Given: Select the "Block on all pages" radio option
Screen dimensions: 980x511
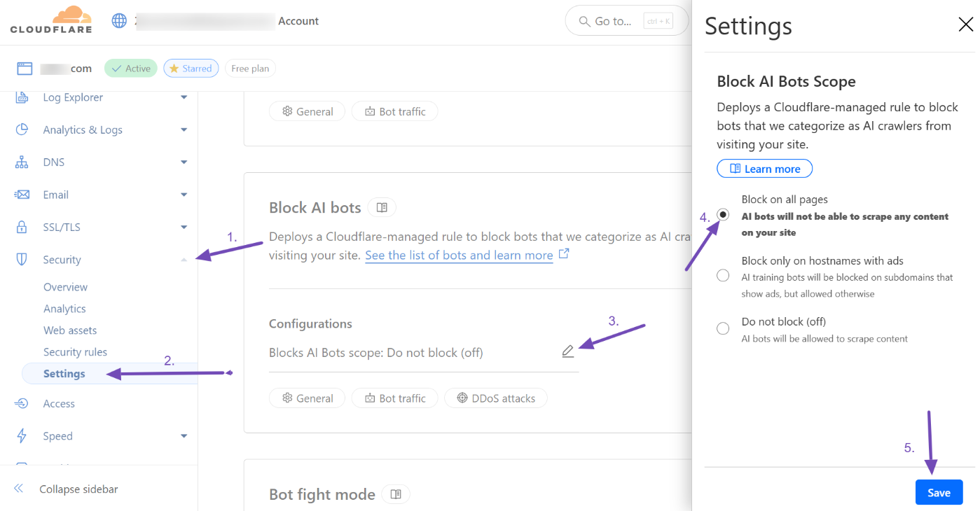Looking at the screenshot, I should [x=723, y=215].
